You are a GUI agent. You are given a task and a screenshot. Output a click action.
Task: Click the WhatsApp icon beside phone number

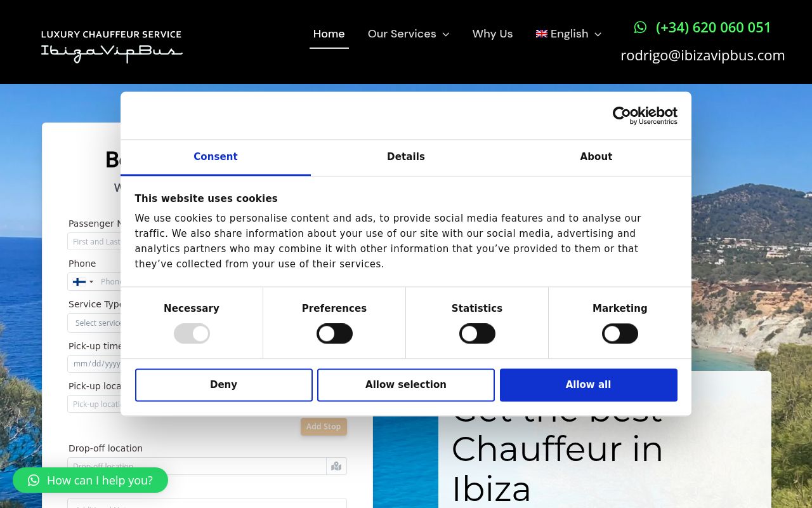(x=640, y=27)
